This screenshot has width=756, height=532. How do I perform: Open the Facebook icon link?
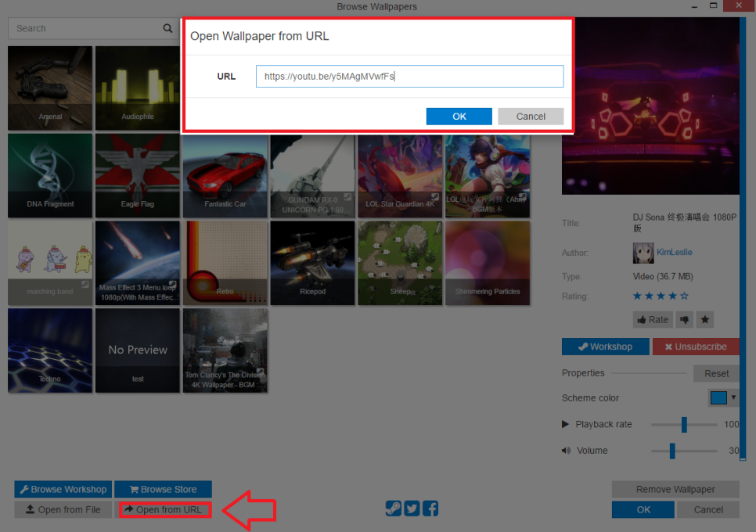pyautogui.click(x=430, y=509)
